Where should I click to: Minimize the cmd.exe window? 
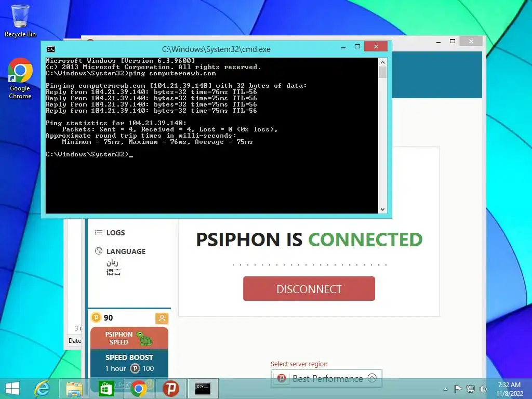pyautogui.click(x=343, y=47)
